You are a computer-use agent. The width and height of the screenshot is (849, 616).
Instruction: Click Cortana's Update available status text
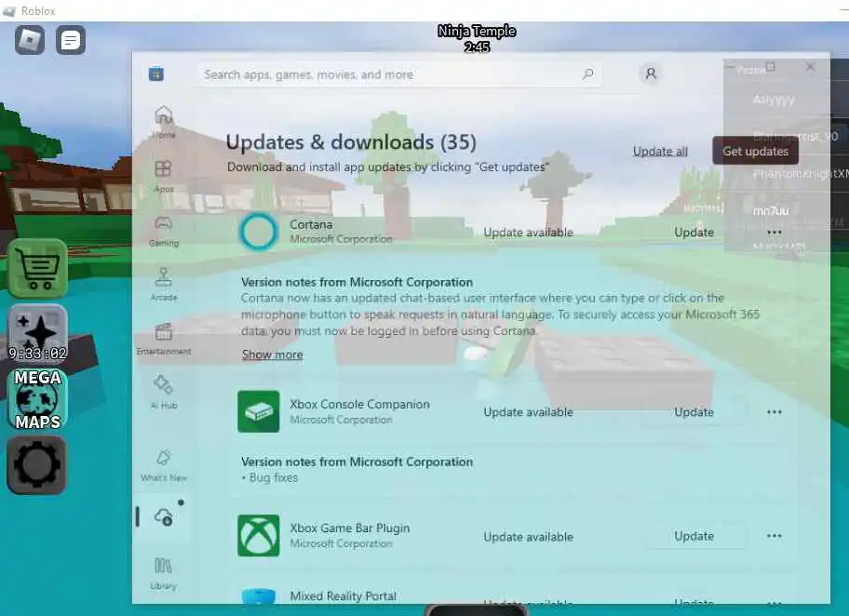(x=528, y=233)
